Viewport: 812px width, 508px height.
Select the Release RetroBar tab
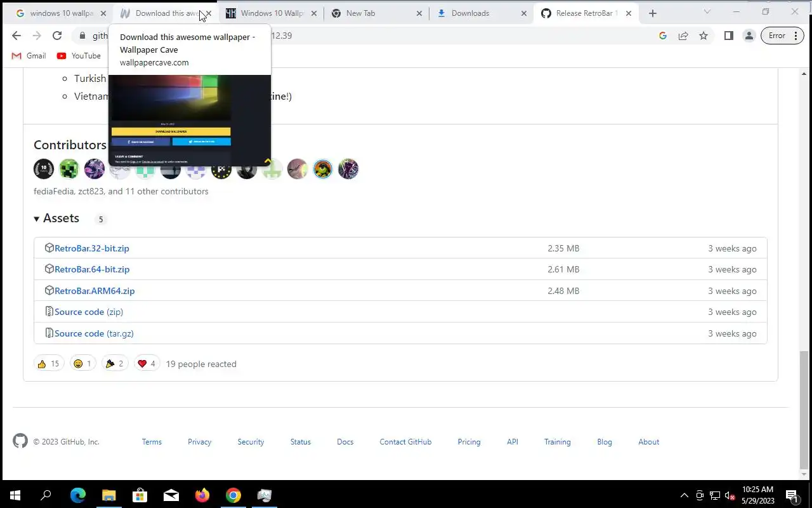[586, 13]
